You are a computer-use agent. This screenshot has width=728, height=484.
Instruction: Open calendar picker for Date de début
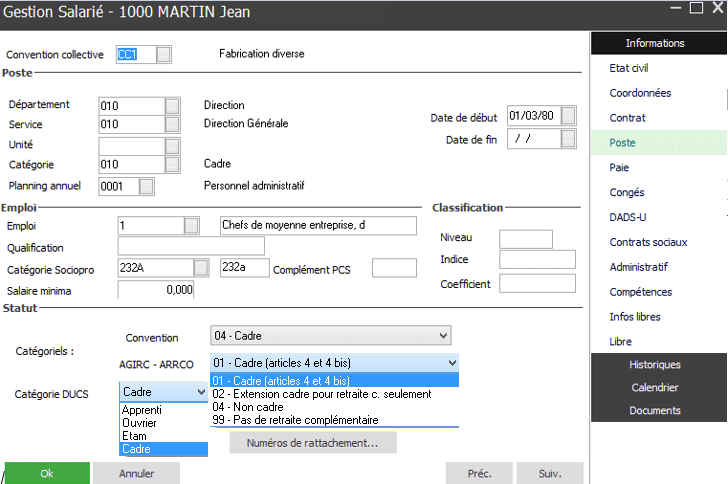click(x=568, y=115)
